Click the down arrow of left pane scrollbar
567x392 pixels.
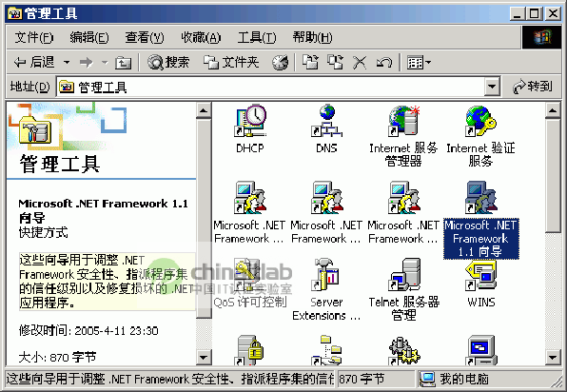click(204, 358)
